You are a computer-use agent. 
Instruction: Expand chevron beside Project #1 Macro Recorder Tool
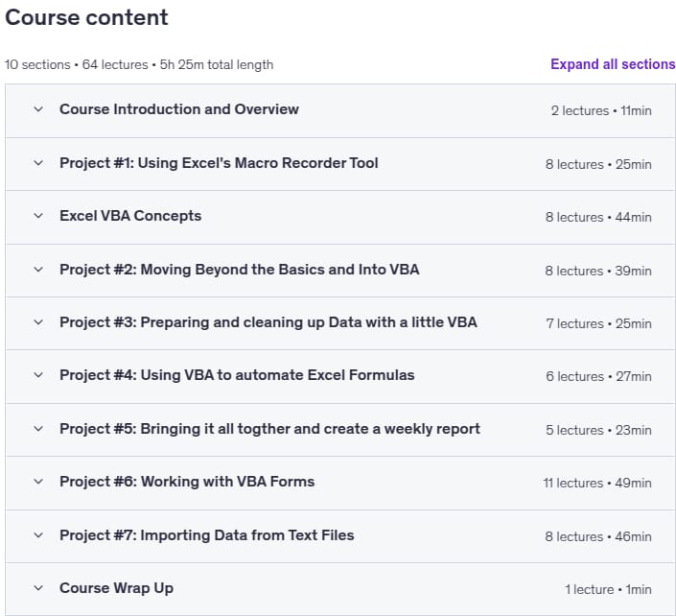pos(38,163)
